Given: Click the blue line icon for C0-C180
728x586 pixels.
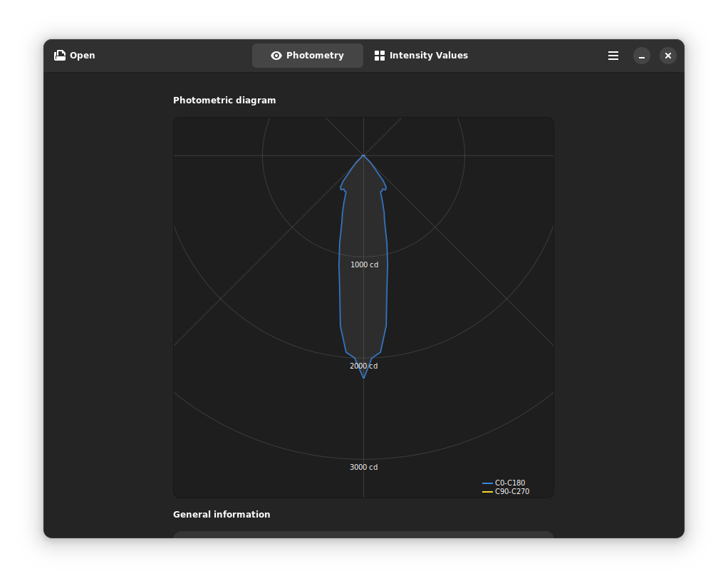Looking at the screenshot, I should pos(487,483).
